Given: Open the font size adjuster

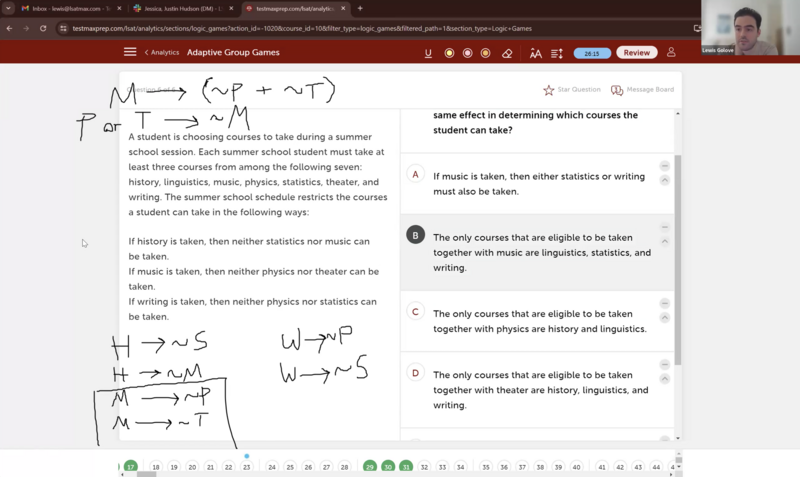Looking at the screenshot, I should click(536, 53).
